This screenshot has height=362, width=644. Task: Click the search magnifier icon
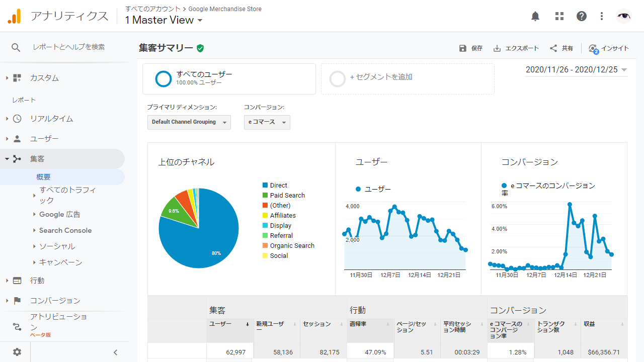click(x=16, y=47)
